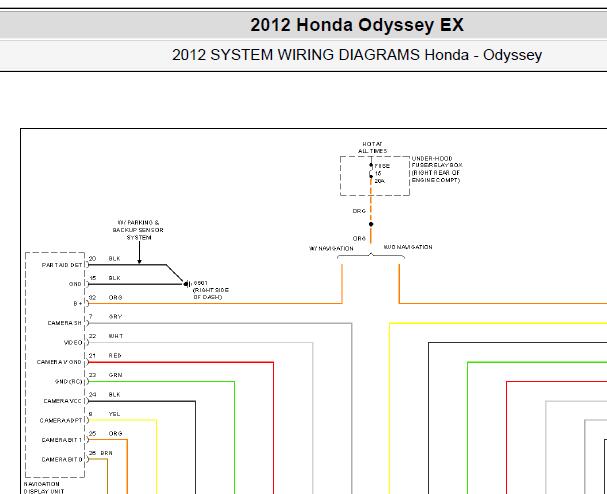Click the 'WHT' wire color label
Screen dimensions: 607x494
(x=116, y=336)
